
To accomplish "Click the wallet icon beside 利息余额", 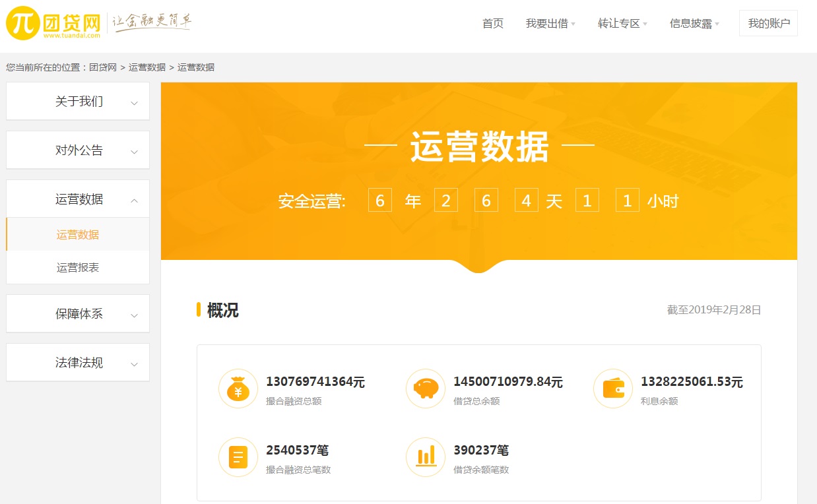I will [612, 389].
